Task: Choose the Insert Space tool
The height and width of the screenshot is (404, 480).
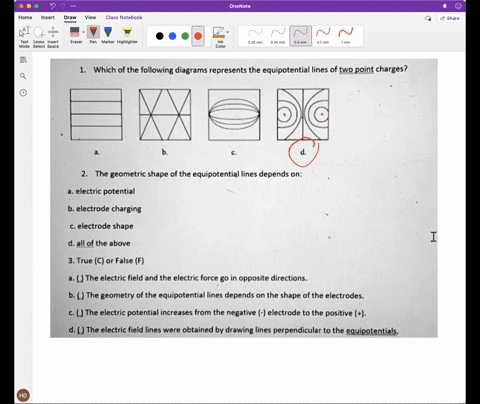Action: pos(53,37)
